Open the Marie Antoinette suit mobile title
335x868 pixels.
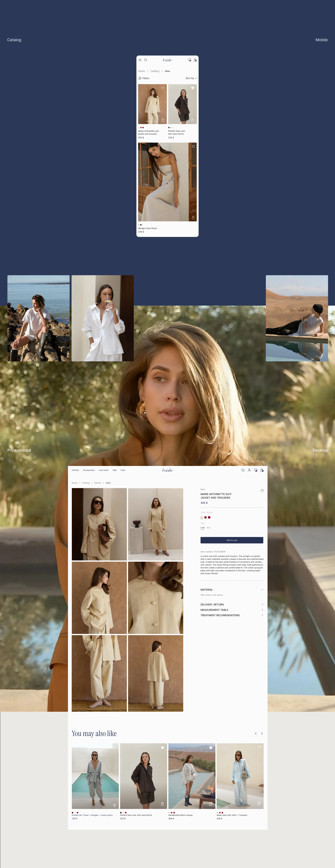(x=149, y=132)
